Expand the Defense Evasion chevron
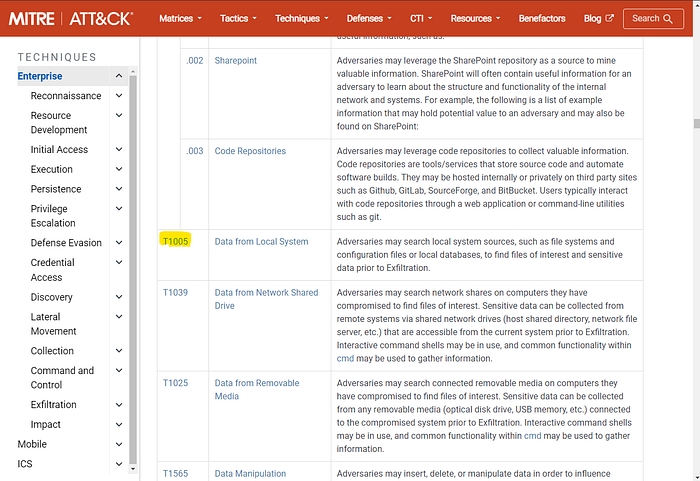 [119, 243]
